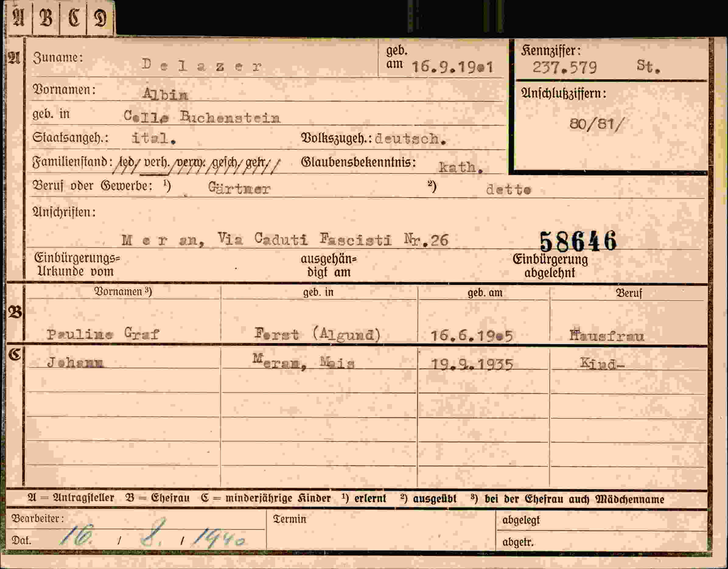This screenshot has height=569, width=728.
Task: Click the 'Kennziffer:' label
Action: tap(551, 51)
